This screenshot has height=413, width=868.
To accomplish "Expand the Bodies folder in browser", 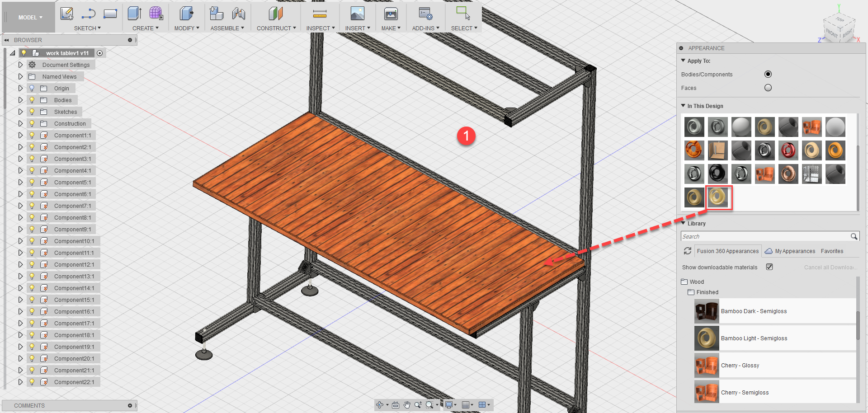I will click(20, 100).
